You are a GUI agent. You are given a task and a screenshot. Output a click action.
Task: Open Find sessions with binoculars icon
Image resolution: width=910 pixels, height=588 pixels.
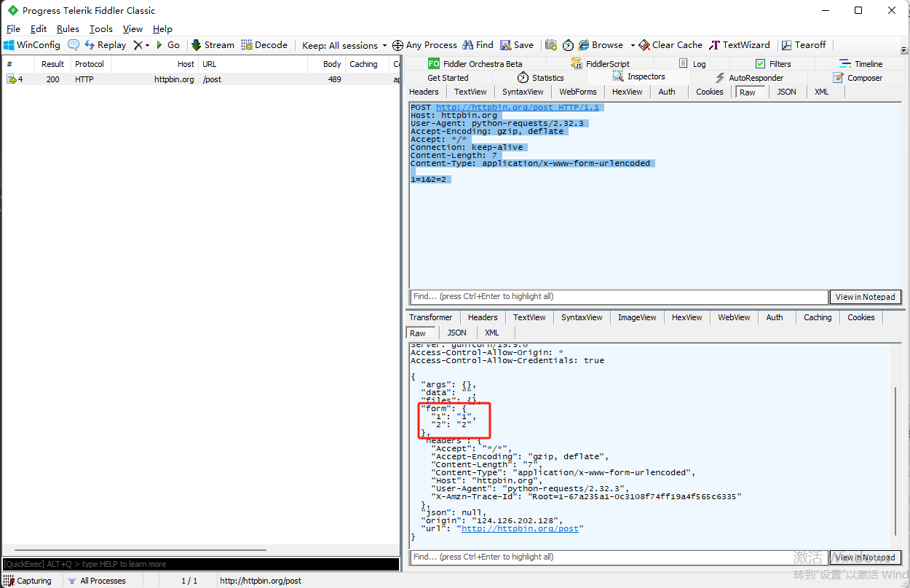(478, 45)
